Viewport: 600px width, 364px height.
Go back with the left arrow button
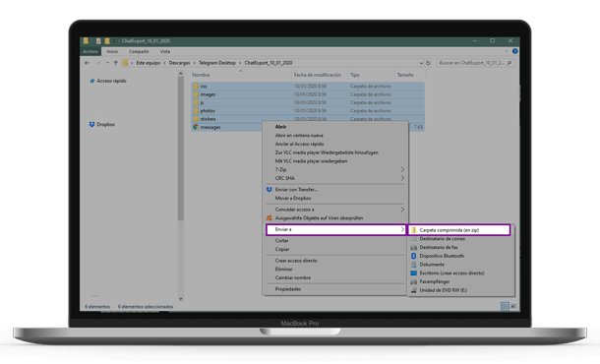pyautogui.click(x=88, y=63)
